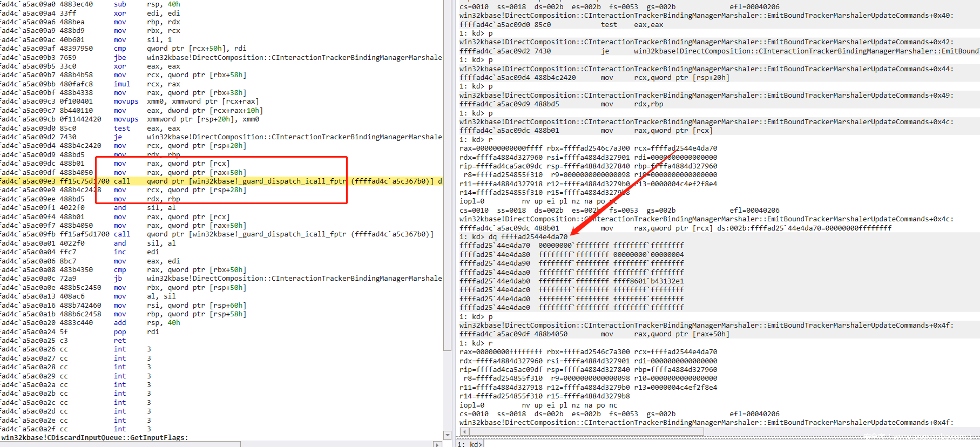Screen dimensions: 980x447
Task: Click the disassembly pane's horizontal scroll-right arrow
Action: 437,444
